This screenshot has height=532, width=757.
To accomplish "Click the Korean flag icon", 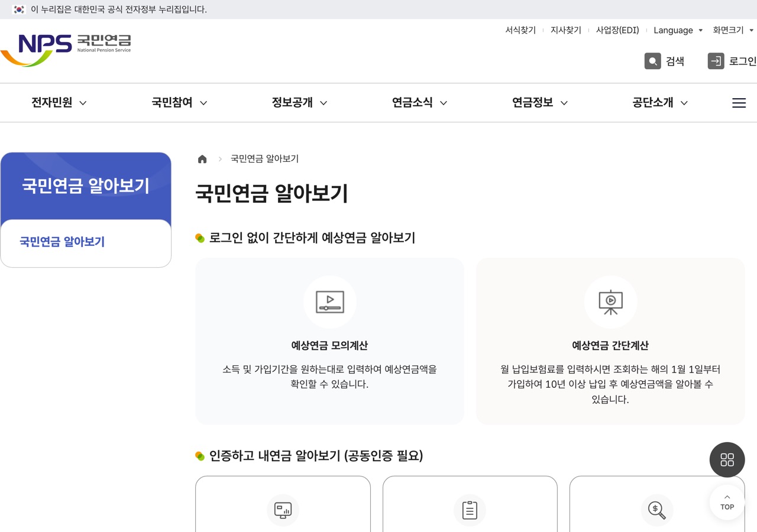I will point(19,9).
